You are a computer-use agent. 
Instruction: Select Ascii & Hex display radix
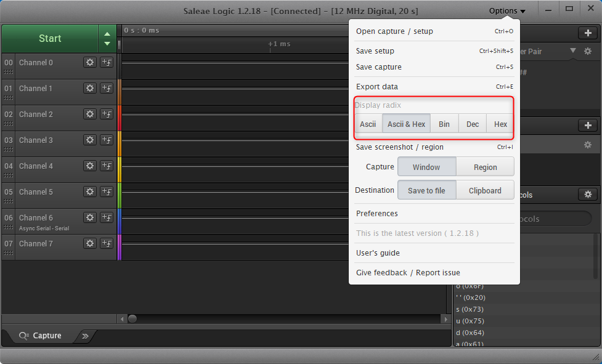(406, 124)
